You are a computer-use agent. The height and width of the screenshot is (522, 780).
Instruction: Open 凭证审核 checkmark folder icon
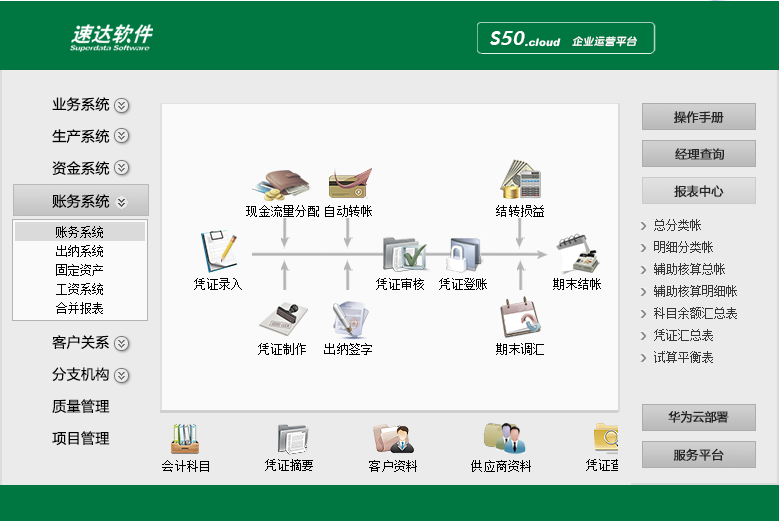[x=404, y=254]
